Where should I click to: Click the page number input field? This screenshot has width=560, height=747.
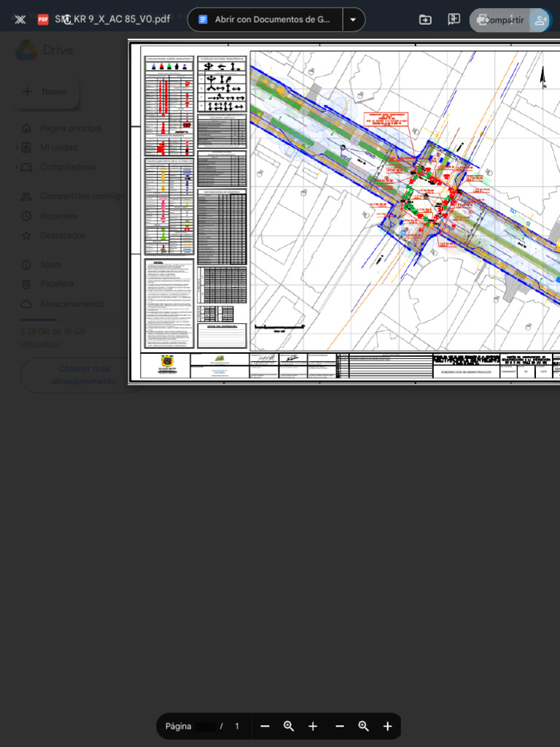(x=205, y=726)
